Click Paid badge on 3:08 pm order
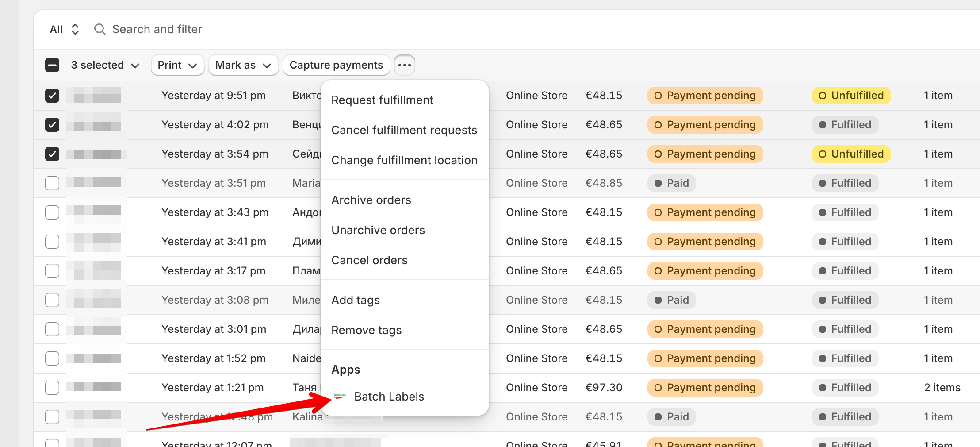The image size is (980, 447). pos(672,300)
